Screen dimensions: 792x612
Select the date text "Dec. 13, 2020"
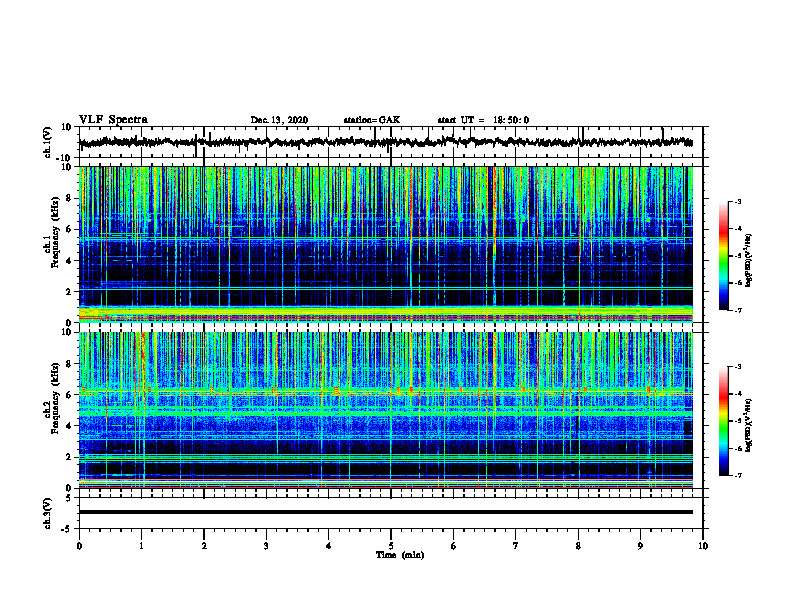click(279, 120)
